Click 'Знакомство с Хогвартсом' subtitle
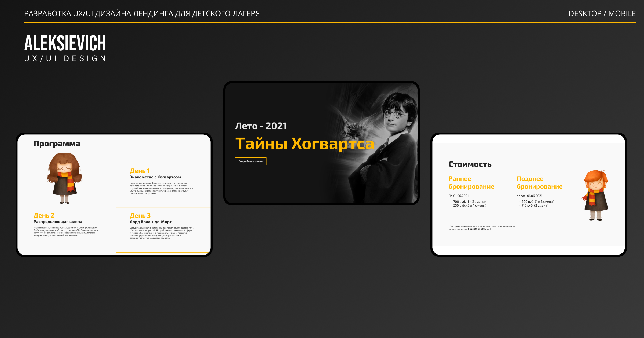Viewport: 644px width, 338px height. tap(155, 177)
